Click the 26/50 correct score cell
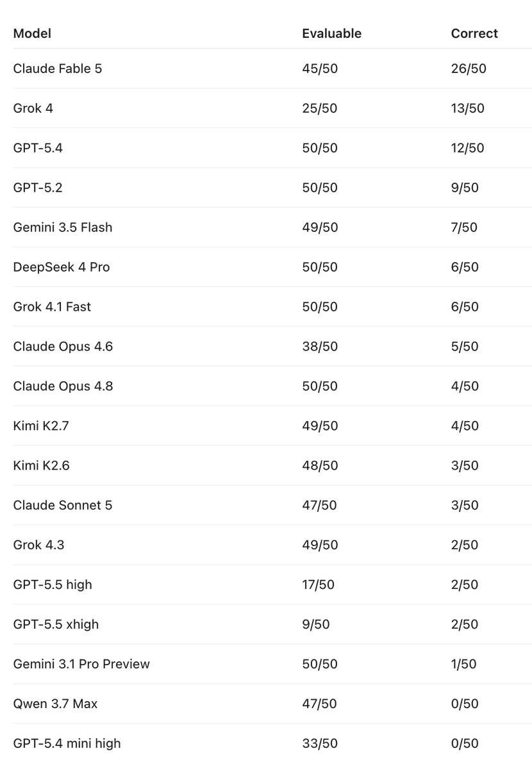This screenshot has height=769, width=532. click(469, 69)
